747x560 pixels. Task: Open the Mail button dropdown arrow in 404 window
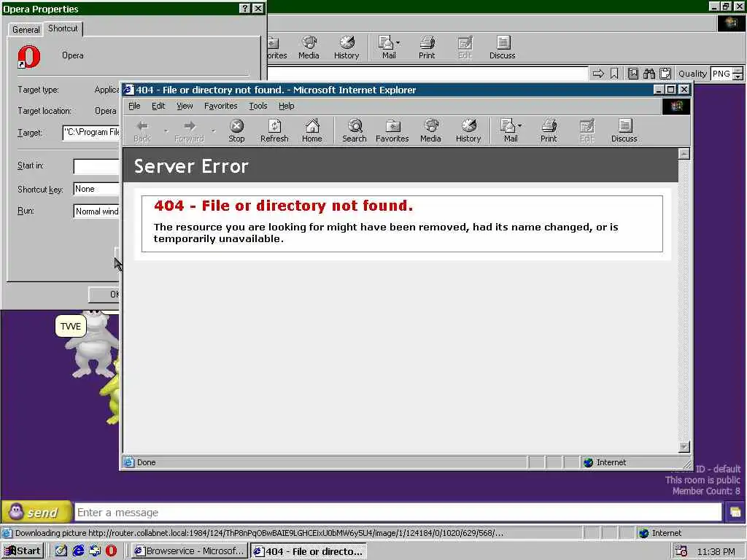point(519,125)
